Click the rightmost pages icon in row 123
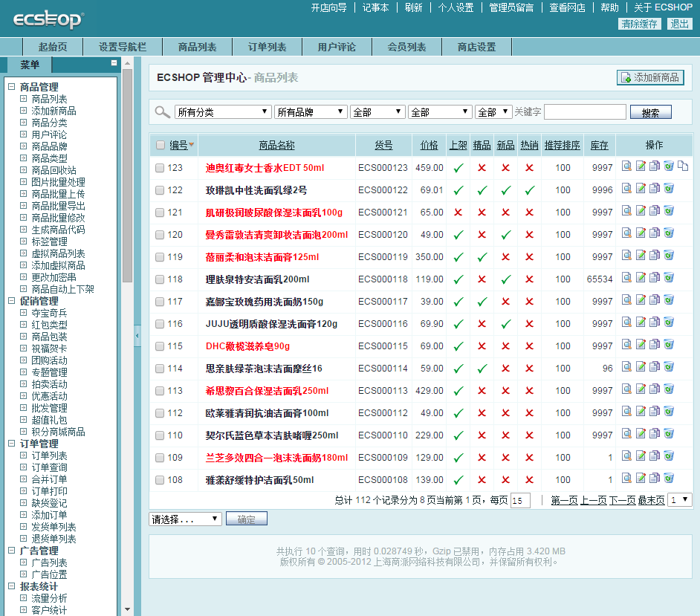This screenshot has width=700, height=616. (683, 167)
